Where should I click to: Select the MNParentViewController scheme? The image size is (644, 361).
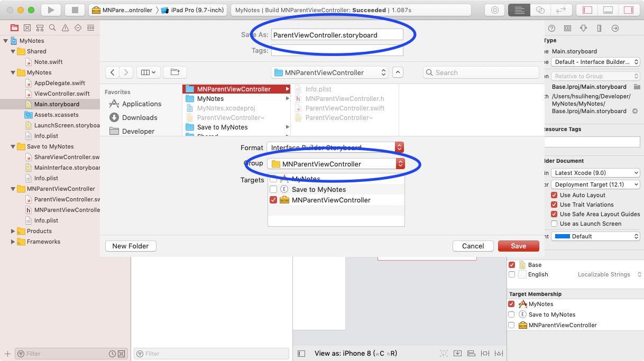(122, 10)
